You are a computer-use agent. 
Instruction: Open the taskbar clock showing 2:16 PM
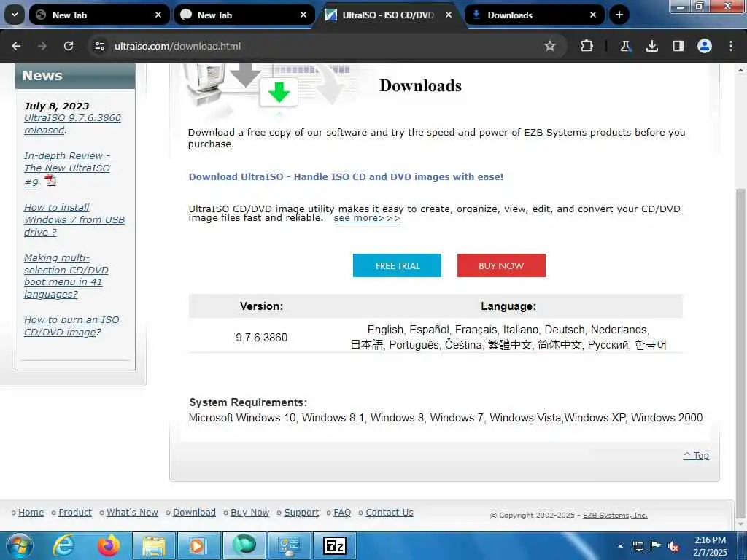(710, 546)
